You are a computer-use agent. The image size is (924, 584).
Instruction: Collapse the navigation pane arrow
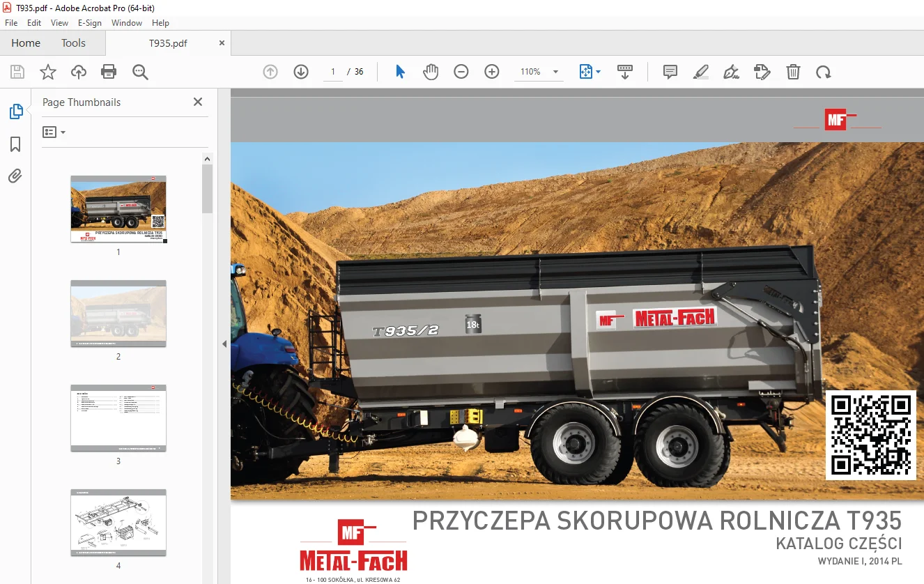pos(224,344)
